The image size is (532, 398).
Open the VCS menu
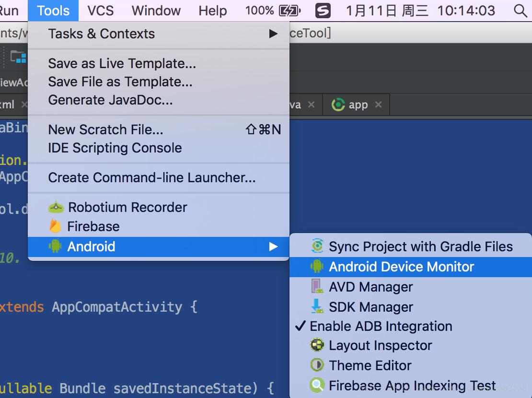tap(101, 11)
